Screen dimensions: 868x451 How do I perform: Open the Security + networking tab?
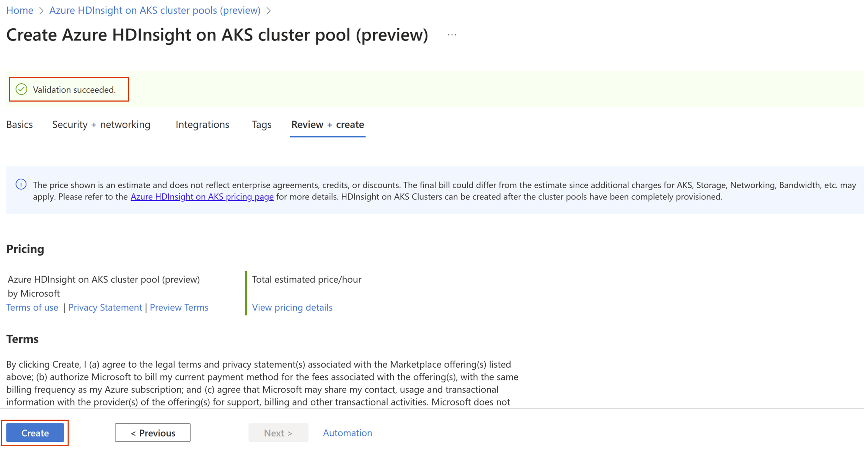coord(101,124)
